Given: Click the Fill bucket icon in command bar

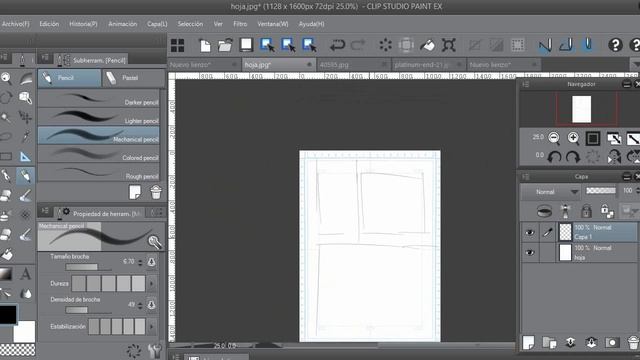Looking at the screenshot, I should (427, 45).
